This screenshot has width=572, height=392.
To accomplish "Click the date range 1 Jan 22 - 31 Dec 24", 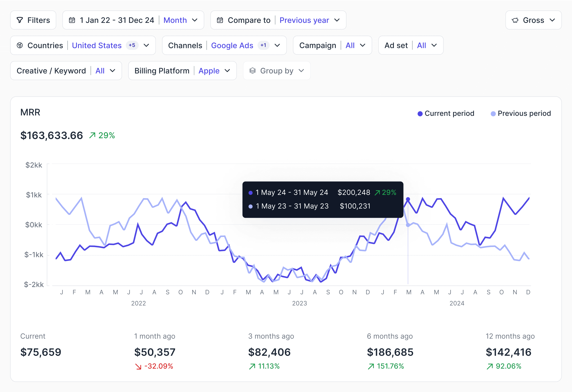I will pos(117,20).
